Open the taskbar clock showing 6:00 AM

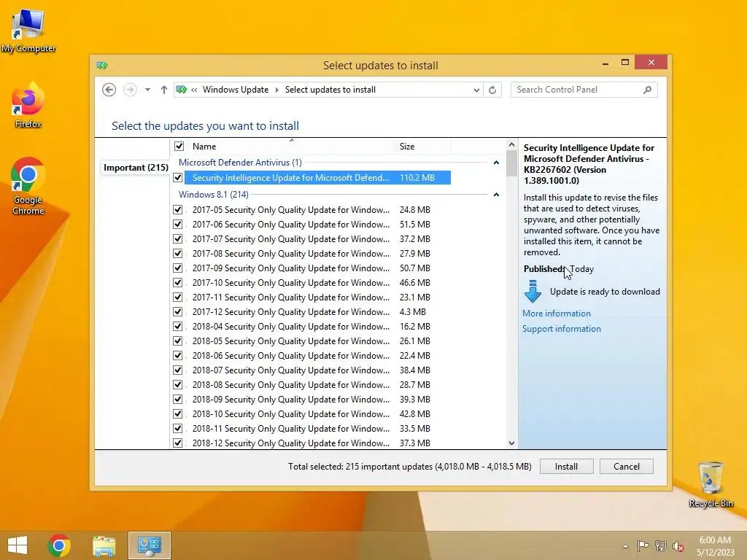coord(715,546)
